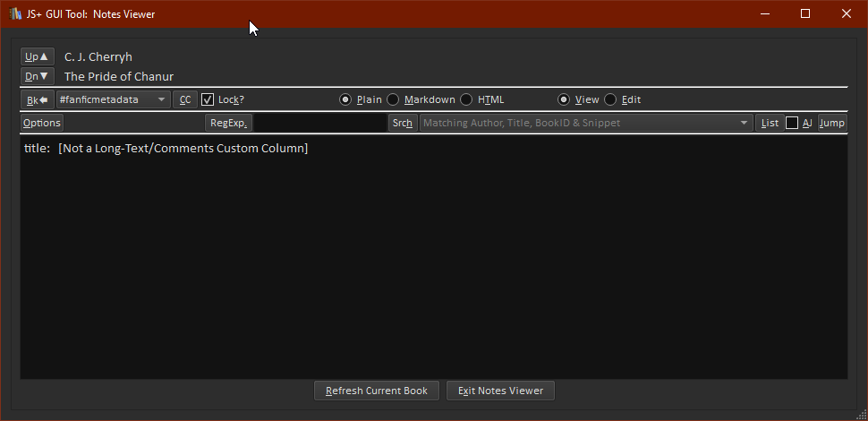Click the Dn arrow button
The width and height of the screenshot is (868, 421).
click(x=37, y=76)
